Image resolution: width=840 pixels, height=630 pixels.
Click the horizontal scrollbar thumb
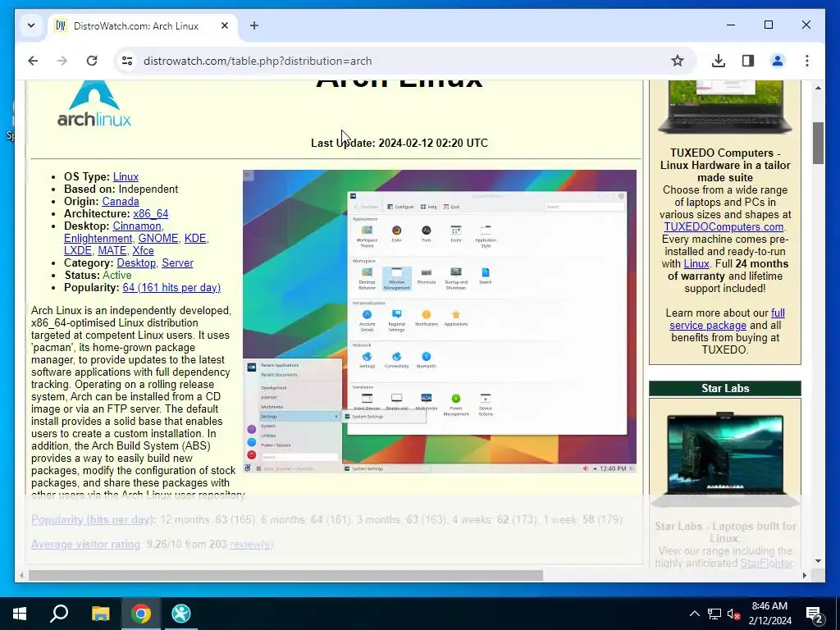click(x=285, y=575)
